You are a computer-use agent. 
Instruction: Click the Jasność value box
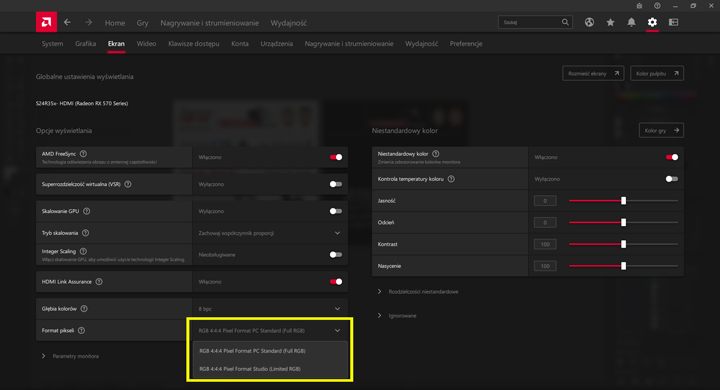pos(545,201)
